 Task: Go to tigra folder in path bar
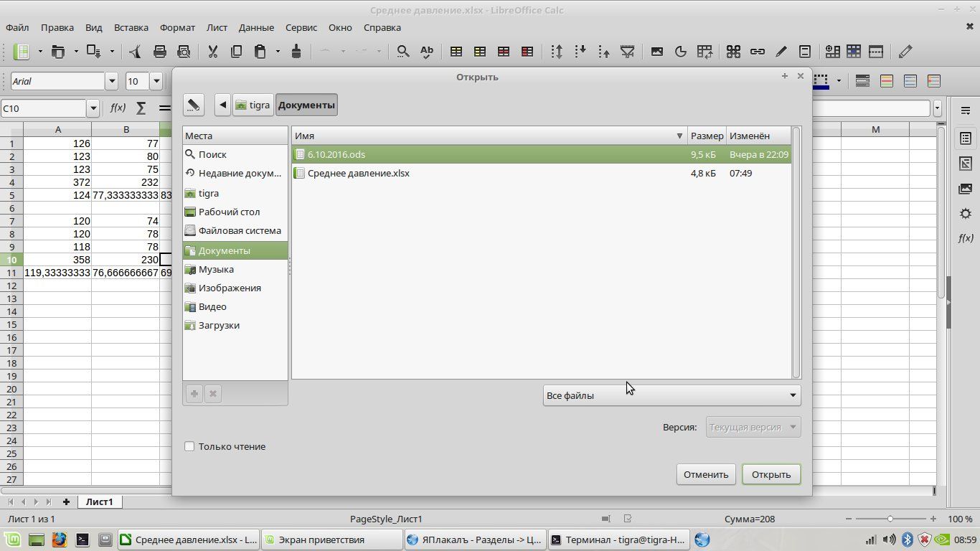click(253, 105)
